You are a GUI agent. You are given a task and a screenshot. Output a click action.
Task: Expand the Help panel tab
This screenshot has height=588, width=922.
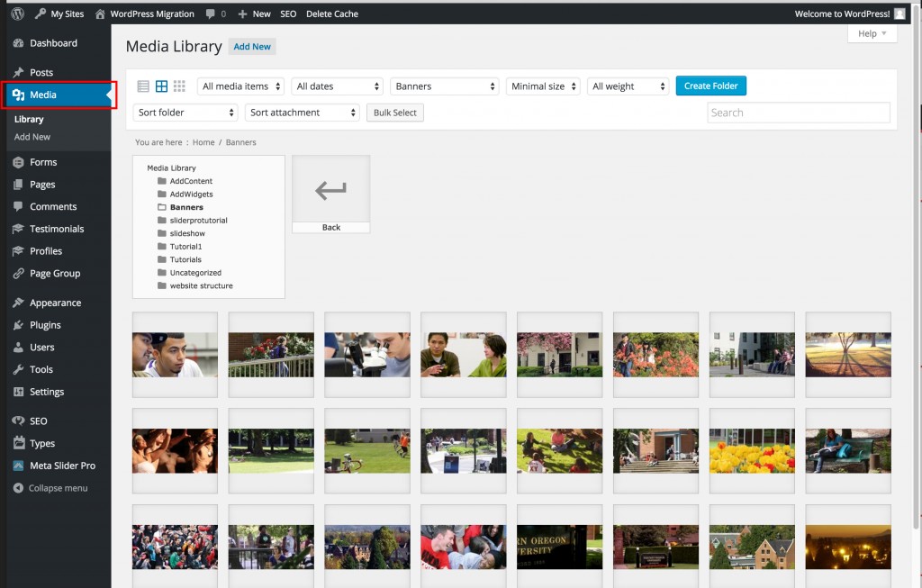(872, 33)
